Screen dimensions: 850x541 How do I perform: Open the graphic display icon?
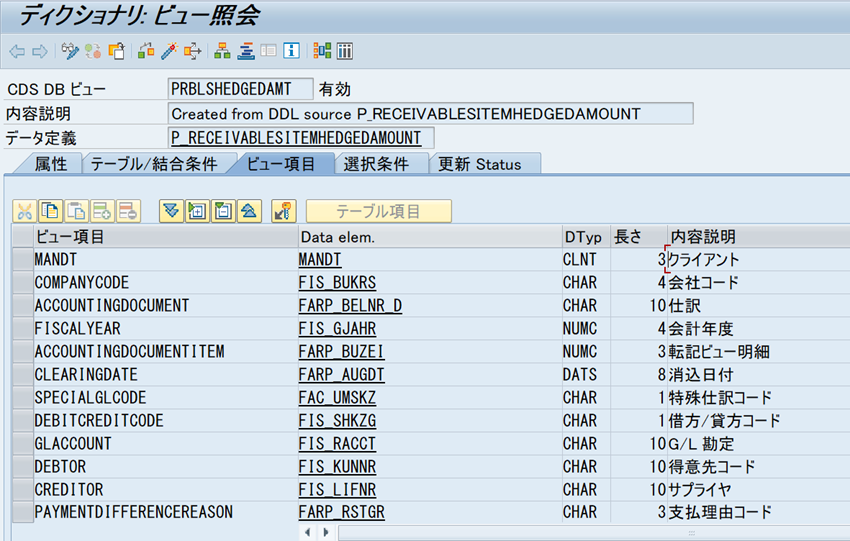322,51
